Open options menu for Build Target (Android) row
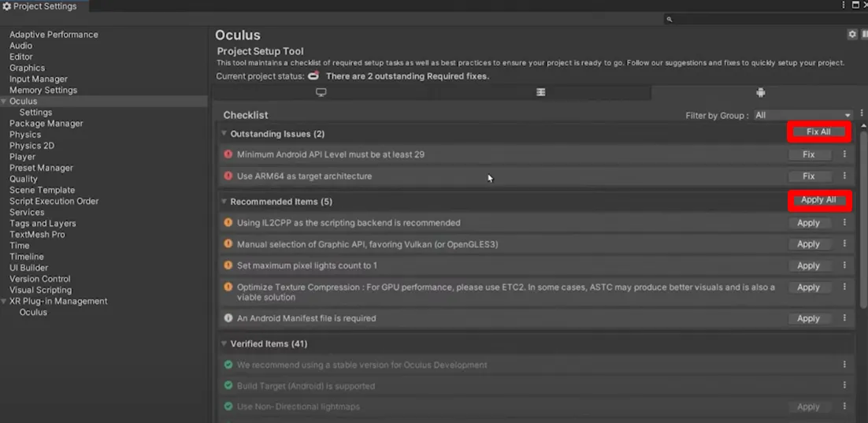The image size is (868, 423). 844,385
